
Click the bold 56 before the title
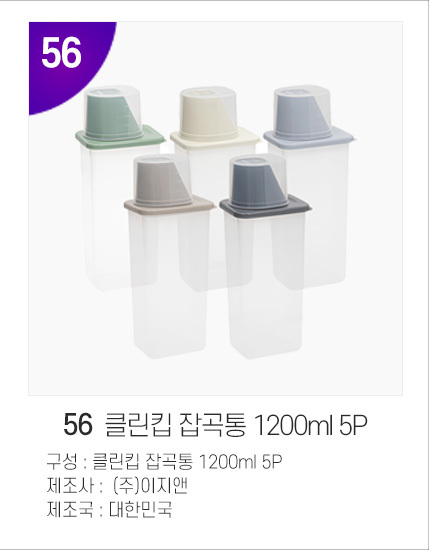[78, 425]
